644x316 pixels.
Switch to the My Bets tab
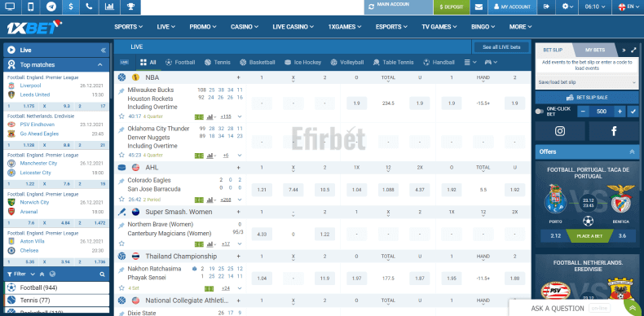coord(595,50)
